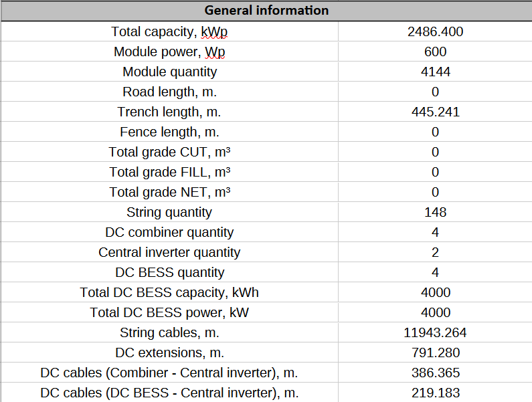The image size is (532, 402).
Task: Click the 'Total DC BESS power, kW' label
Action: (169, 312)
